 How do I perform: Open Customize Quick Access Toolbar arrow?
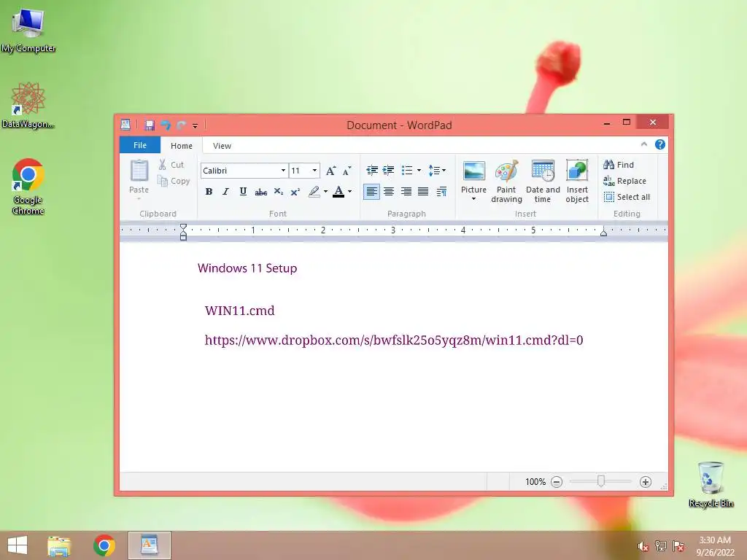(x=195, y=125)
